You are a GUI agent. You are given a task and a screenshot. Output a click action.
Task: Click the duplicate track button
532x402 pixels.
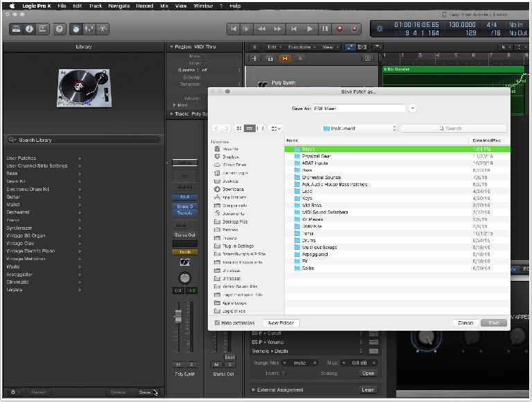pos(270,59)
